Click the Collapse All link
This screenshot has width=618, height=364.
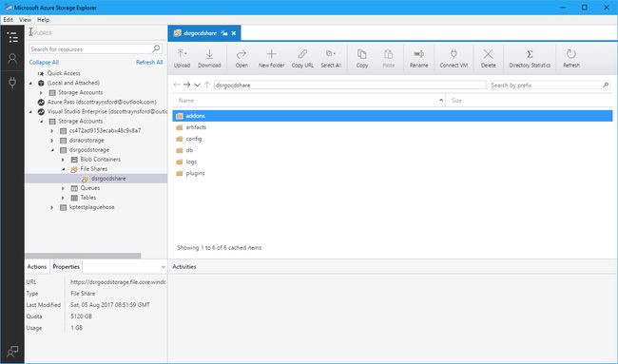point(44,62)
